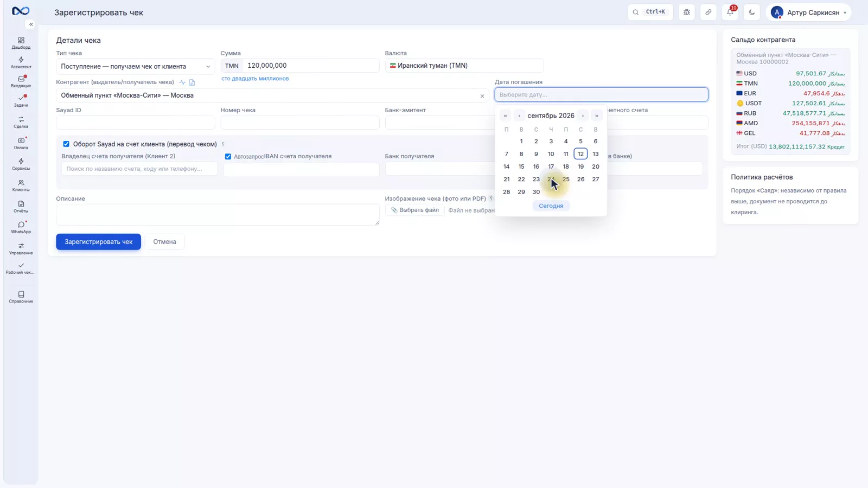Open the counterparty document icon
The width and height of the screenshot is (868, 488).
tap(192, 82)
